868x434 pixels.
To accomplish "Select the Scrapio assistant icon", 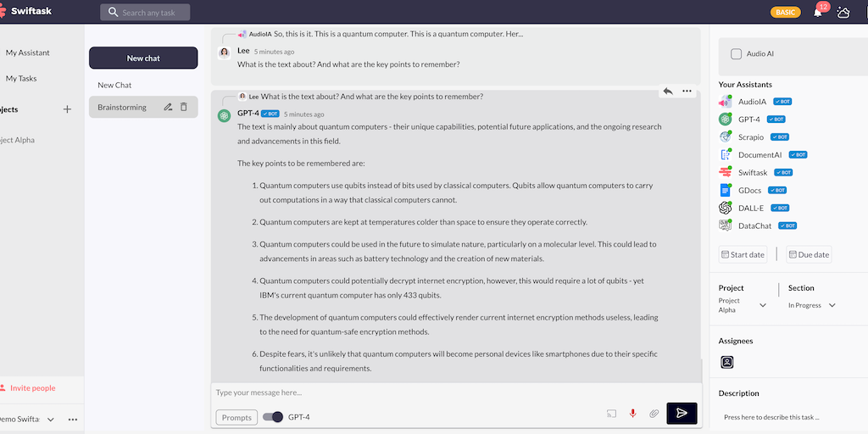I will coord(726,136).
